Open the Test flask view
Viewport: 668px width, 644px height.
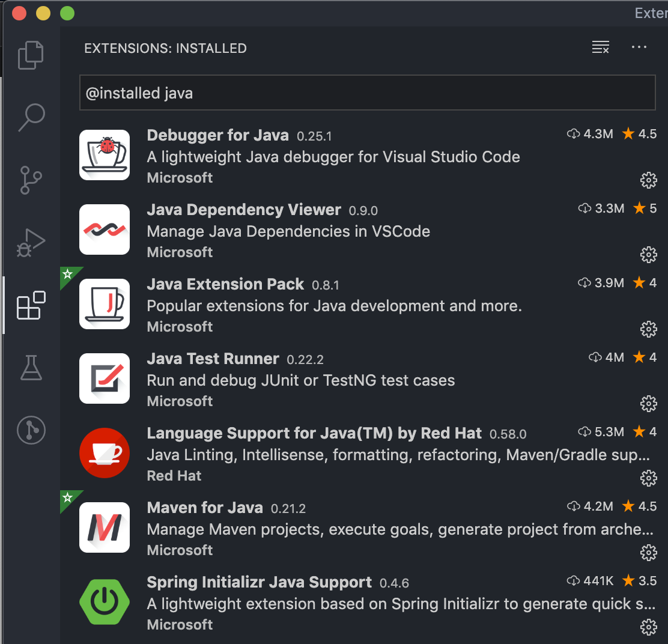(x=31, y=367)
